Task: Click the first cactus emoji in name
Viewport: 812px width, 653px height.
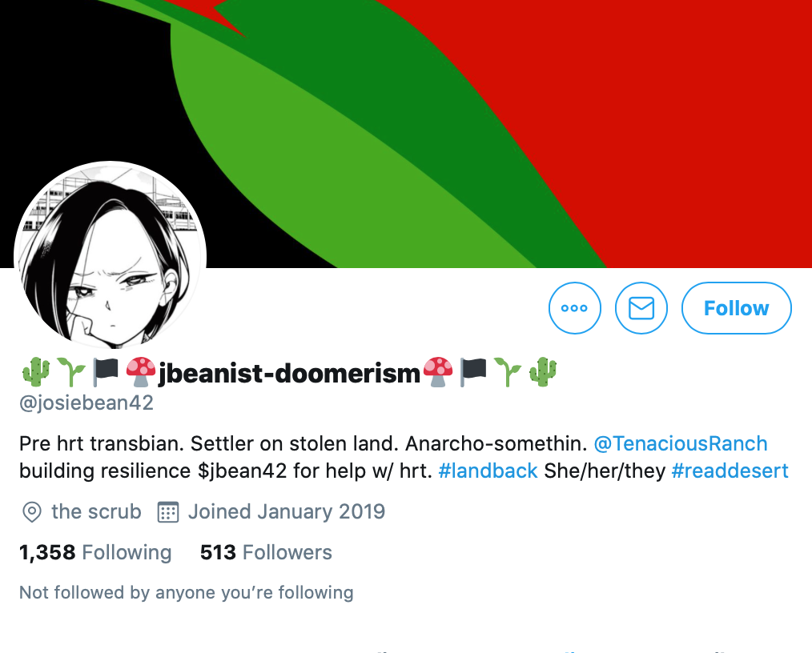Action: pos(36,371)
